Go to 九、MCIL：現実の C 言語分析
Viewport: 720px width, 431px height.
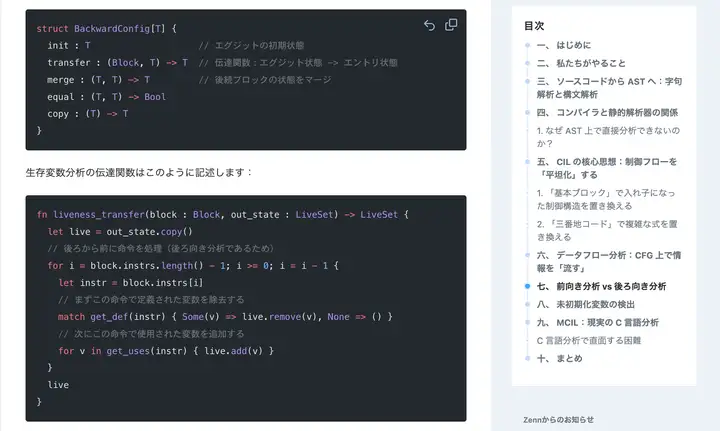coord(597,322)
